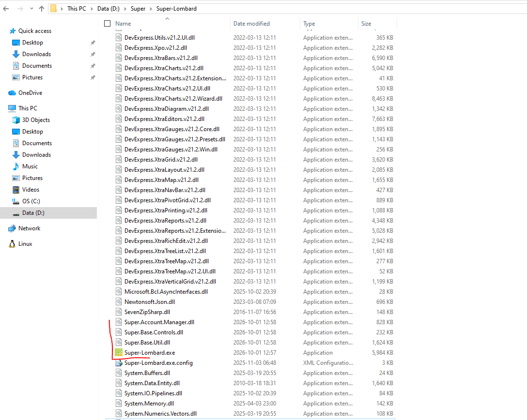The image size is (527, 420).
Task: Select System.Numerics.Vectors.dll file
Action: coord(160,414)
